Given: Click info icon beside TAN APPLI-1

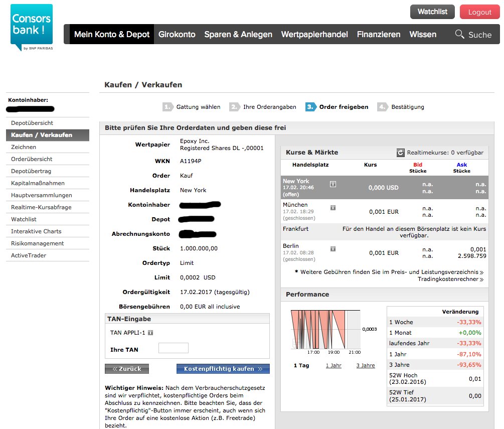Looking at the screenshot, I should click(150, 333).
